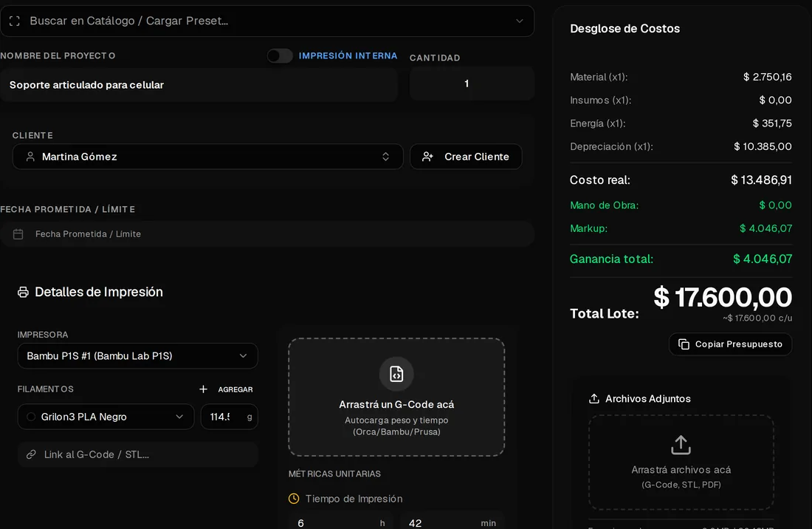Click the AGREGAR filament button

[x=227, y=389]
